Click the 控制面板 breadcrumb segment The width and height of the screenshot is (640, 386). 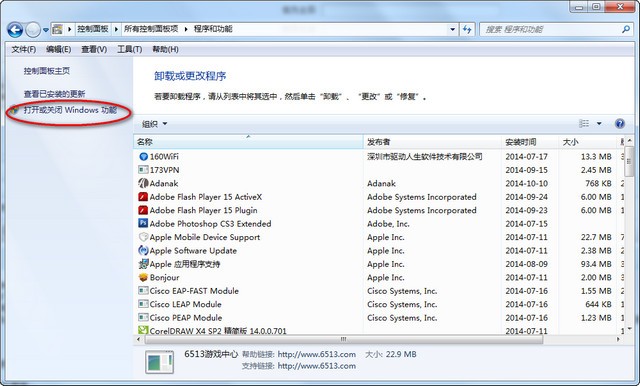(x=93, y=29)
